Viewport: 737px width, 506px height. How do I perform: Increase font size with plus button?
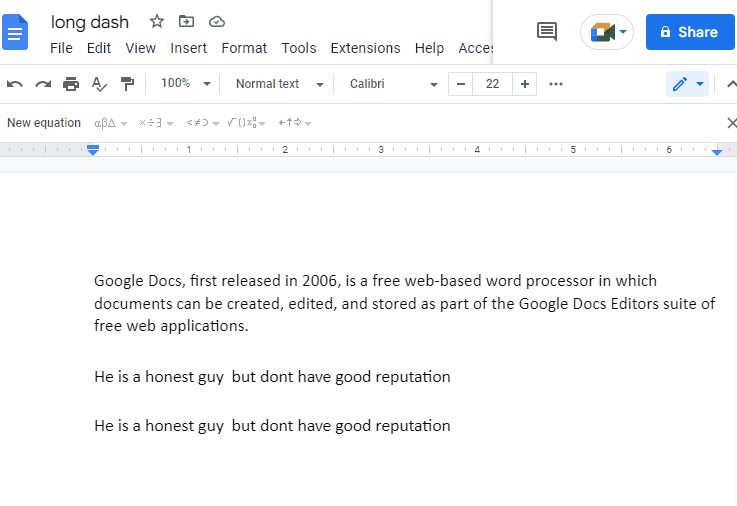tap(525, 84)
